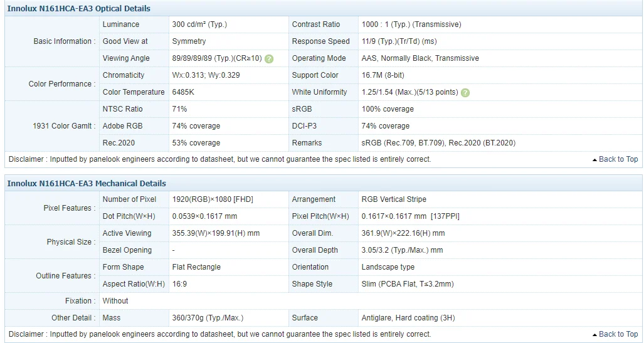Click the overall depth value 3.05/3.2 mm
Viewport: 644px width, 343px height.
pos(402,250)
